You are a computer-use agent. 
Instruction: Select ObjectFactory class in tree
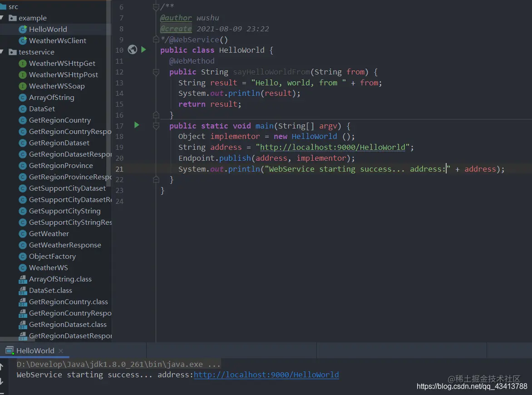52,257
